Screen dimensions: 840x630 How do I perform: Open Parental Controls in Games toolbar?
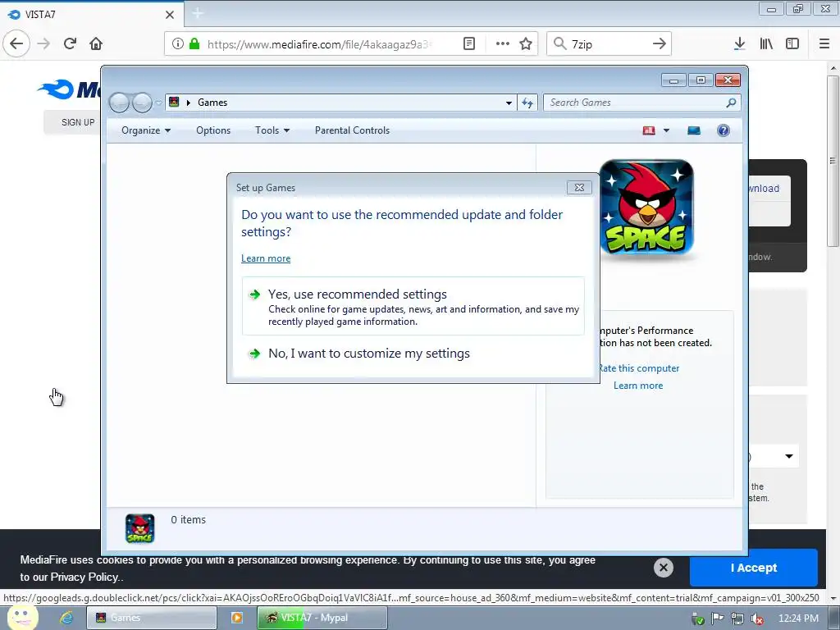coord(352,130)
